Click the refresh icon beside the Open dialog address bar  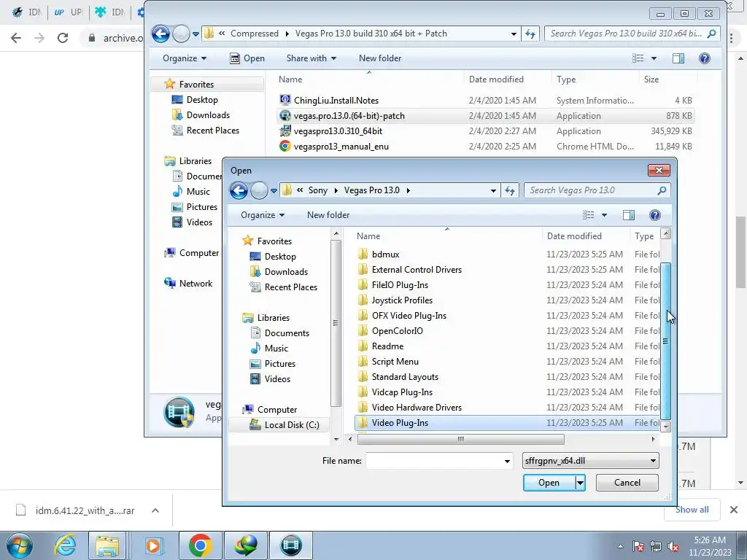pyautogui.click(x=510, y=190)
